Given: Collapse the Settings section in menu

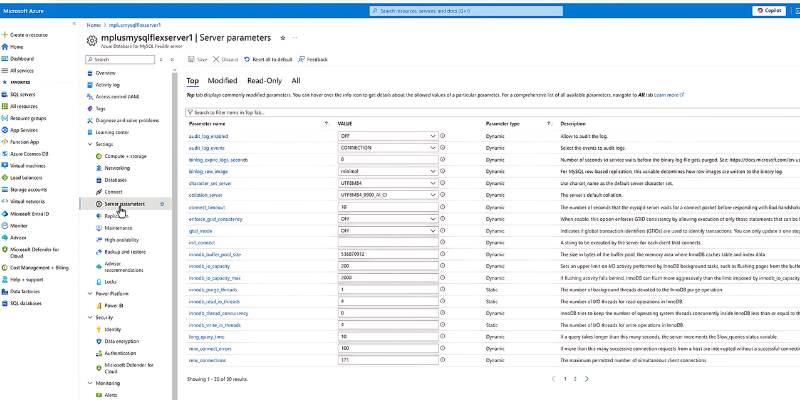Looking at the screenshot, I should click(x=90, y=144).
